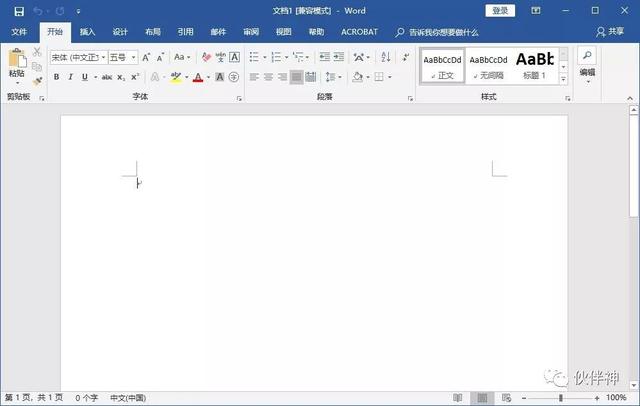Toggle Character Shading
The height and width of the screenshot is (406, 640).
220,77
